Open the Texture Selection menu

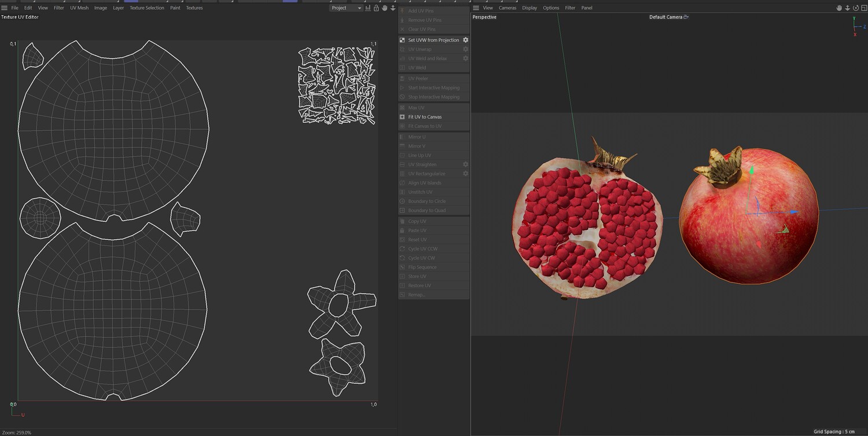pyautogui.click(x=147, y=8)
